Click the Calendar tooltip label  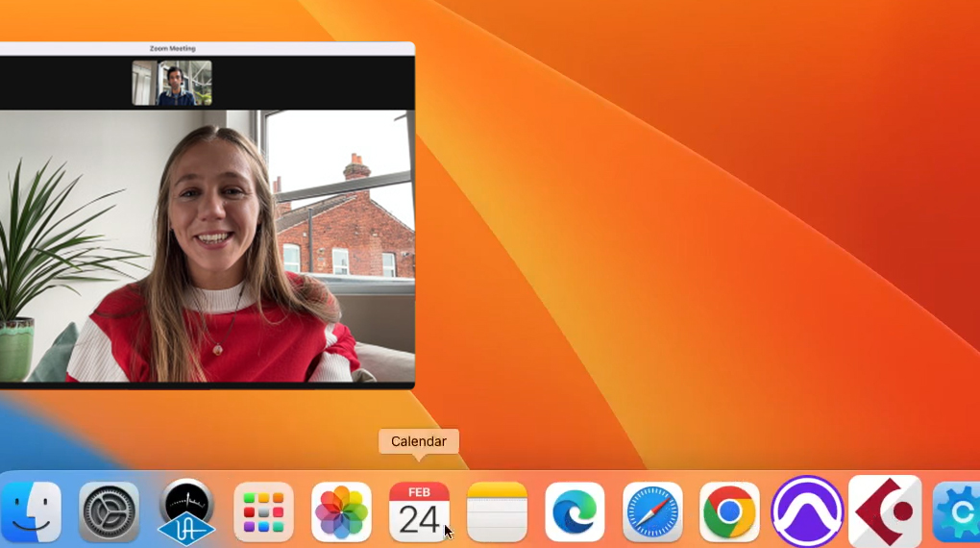pos(419,441)
